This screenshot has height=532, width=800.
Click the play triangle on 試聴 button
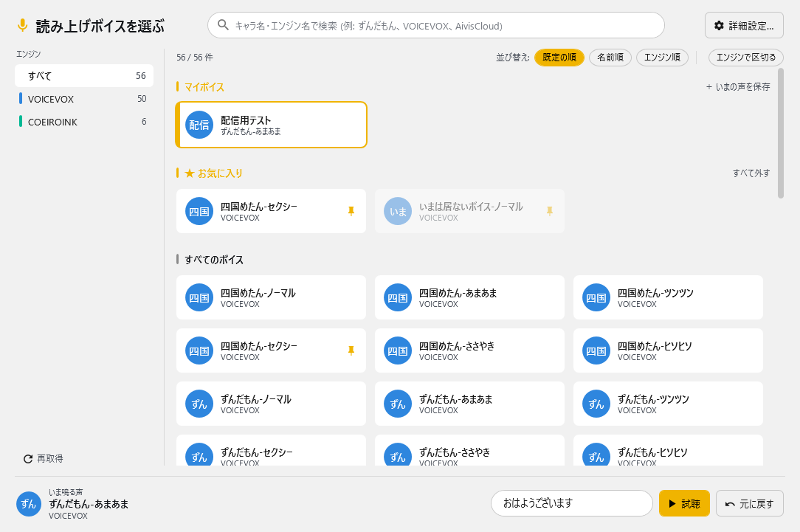(672, 503)
